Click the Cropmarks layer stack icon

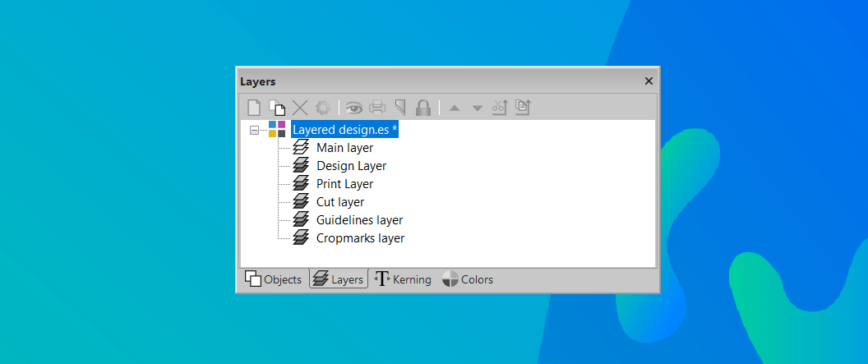(301, 237)
